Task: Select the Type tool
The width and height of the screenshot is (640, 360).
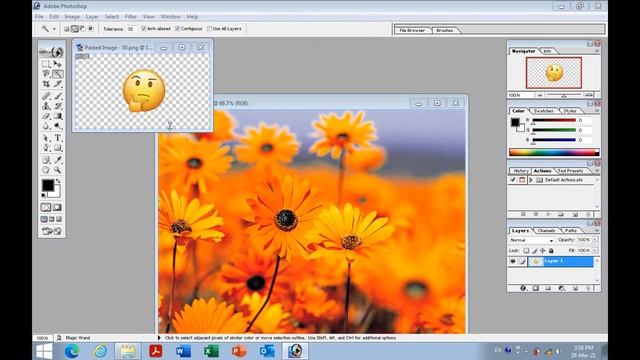Action: 58,138
